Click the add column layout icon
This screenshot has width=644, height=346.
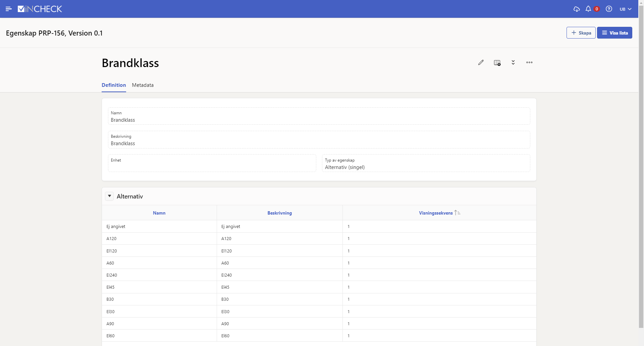(497, 63)
